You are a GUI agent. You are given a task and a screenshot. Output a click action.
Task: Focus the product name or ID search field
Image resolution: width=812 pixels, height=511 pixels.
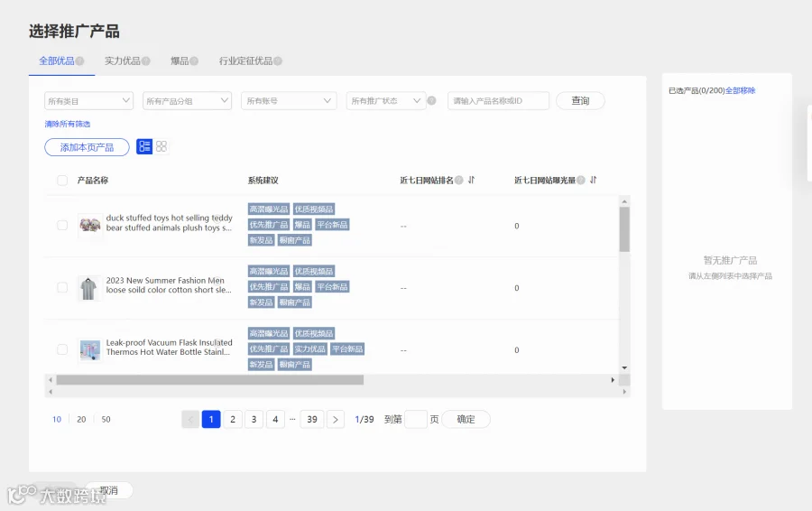498,100
